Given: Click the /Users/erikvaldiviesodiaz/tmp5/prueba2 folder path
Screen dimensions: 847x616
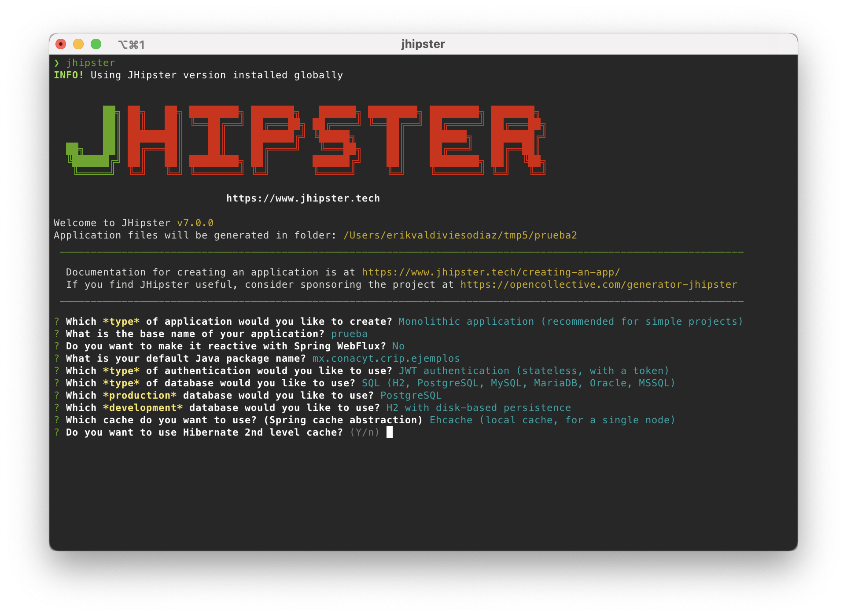Looking at the screenshot, I should click(x=460, y=235).
